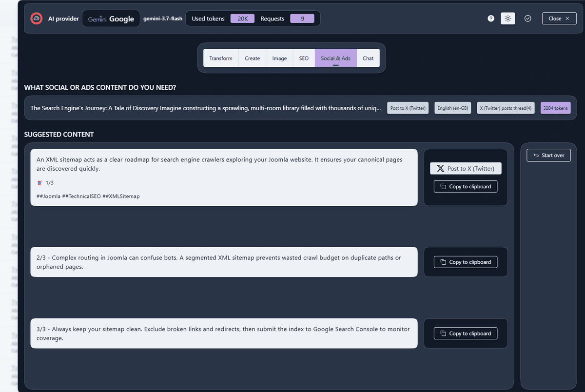Switch to the Transform tab
585x392 pixels.
coord(221,58)
